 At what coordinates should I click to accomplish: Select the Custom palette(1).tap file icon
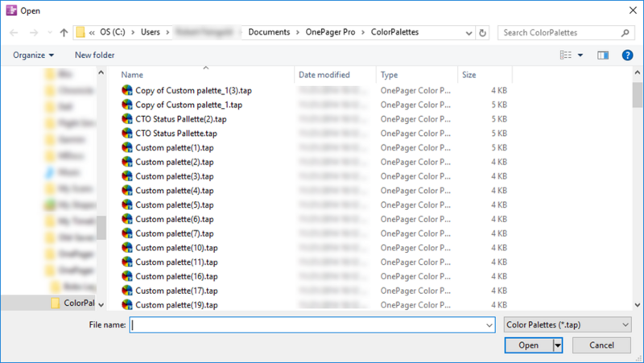pyautogui.click(x=127, y=147)
